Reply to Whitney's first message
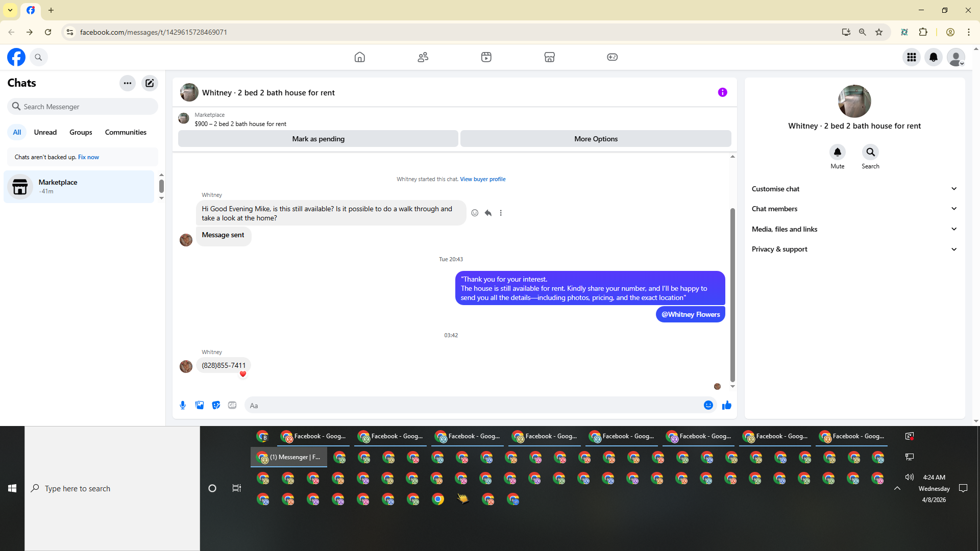This screenshot has height=551, width=980. pyautogui.click(x=488, y=213)
